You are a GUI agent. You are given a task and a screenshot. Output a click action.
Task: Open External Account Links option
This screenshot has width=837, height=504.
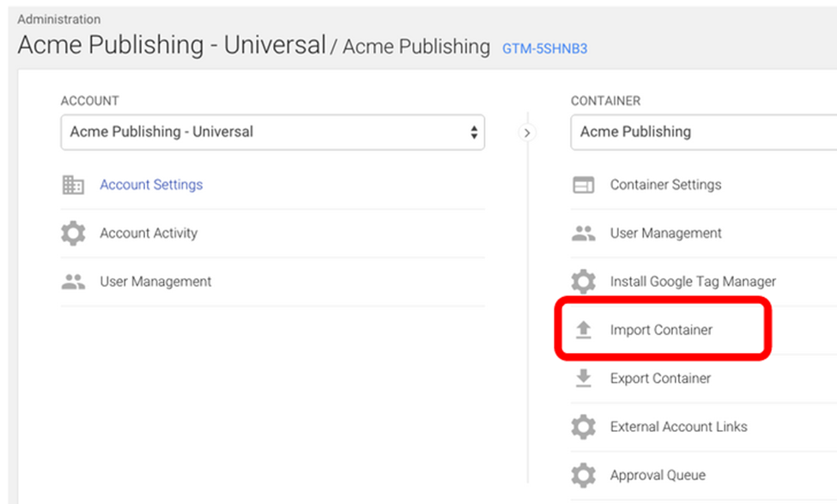(x=678, y=427)
